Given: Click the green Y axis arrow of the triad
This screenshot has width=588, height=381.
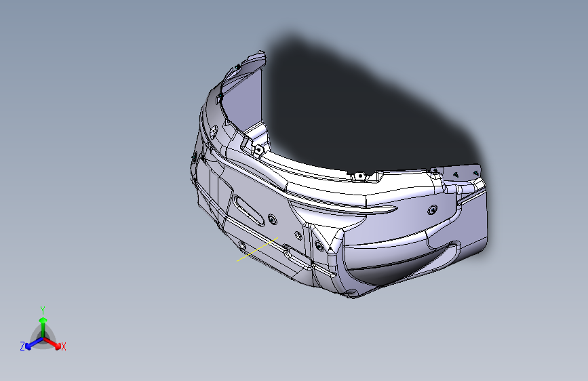Looking at the screenshot, I should (43, 327).
